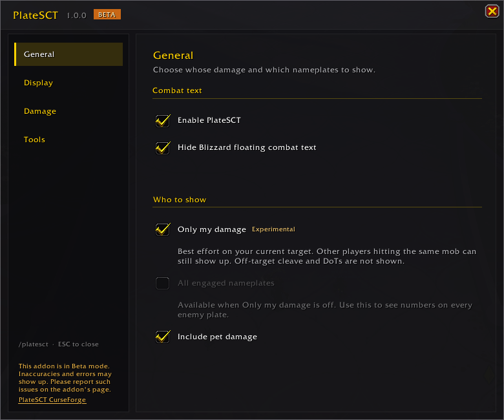The image size is (504, 420).
Task: Switch to the Damage tab
Action: point(40,111)
